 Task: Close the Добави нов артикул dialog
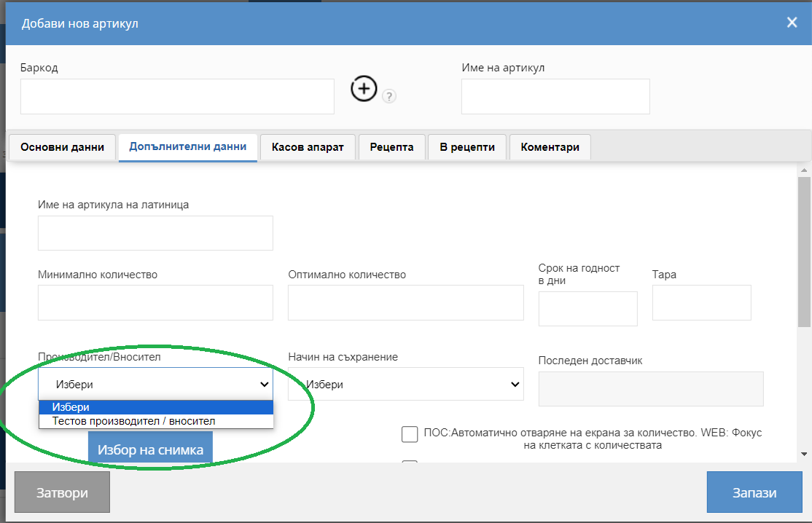tap(792, 23)
